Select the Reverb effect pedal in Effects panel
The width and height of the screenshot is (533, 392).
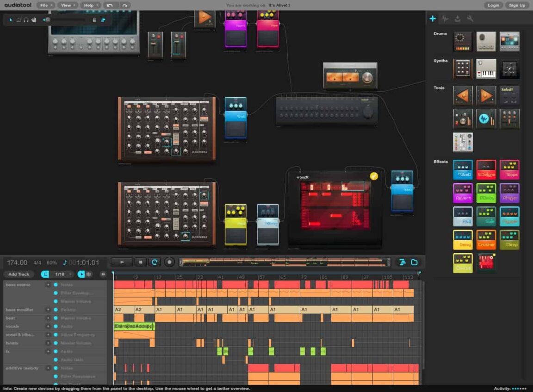(463, 193)
